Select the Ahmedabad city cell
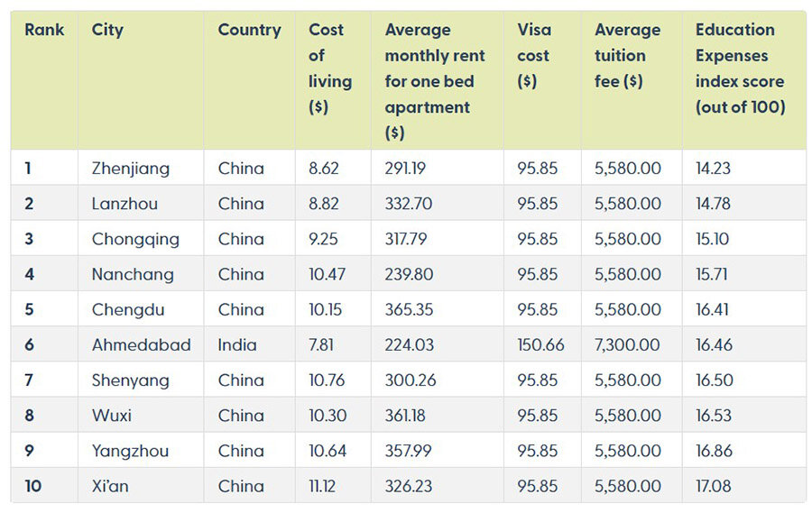The width and height of the screenshot is (812, 522). 142,344
